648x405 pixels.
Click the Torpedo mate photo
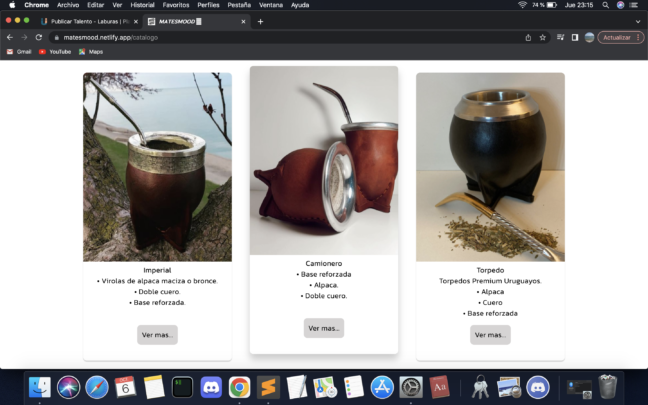490,167
